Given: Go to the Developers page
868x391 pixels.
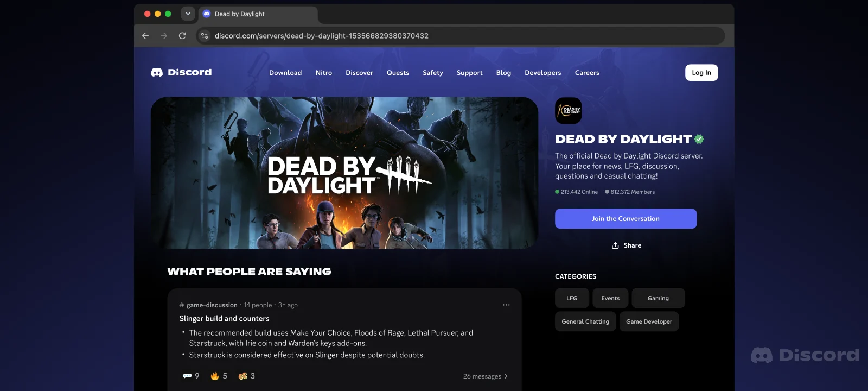Looking at the screenshot, I should 543,73.
